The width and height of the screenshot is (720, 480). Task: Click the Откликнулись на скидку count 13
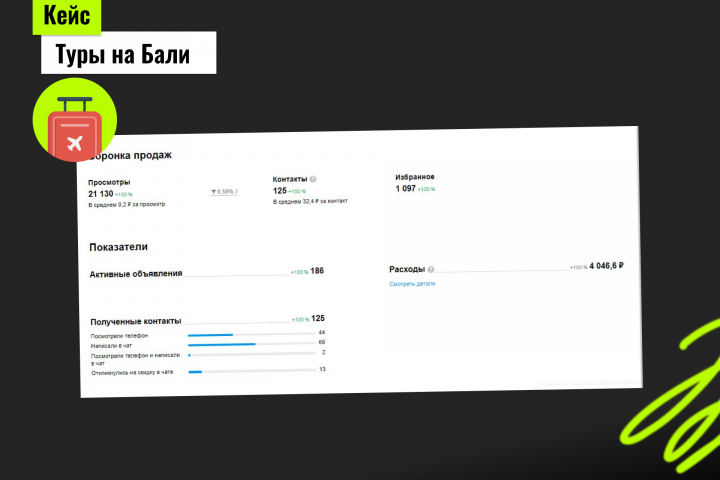point(322,369)
